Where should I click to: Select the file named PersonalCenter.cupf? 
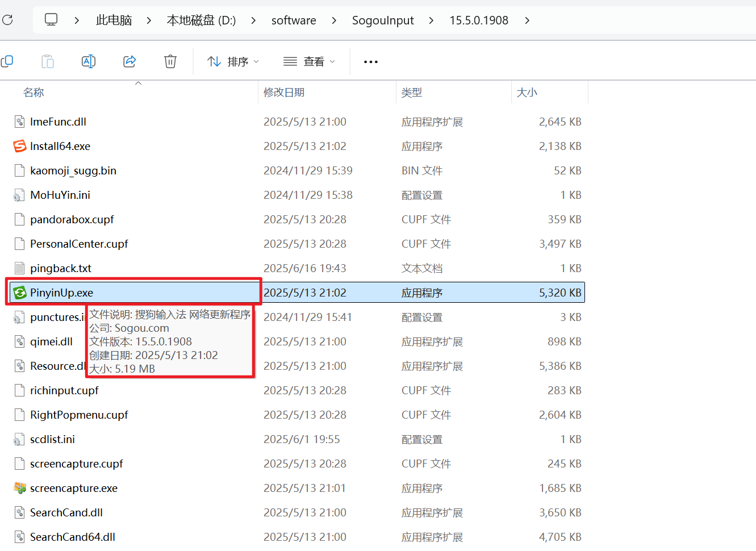click(79, 244)
